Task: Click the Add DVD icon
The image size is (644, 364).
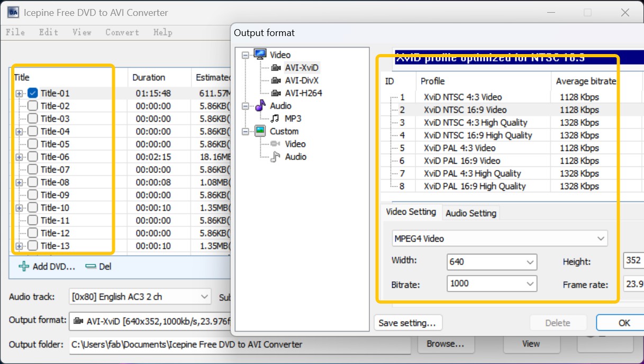Action: pos(23,267)
